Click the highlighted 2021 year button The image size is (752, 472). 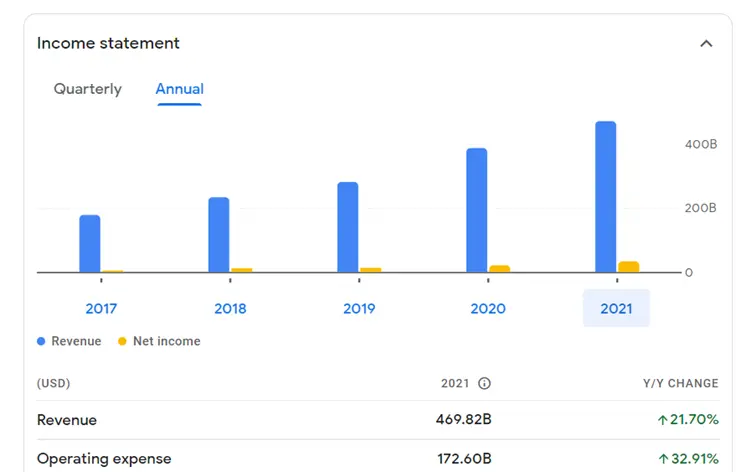(616, 309)
